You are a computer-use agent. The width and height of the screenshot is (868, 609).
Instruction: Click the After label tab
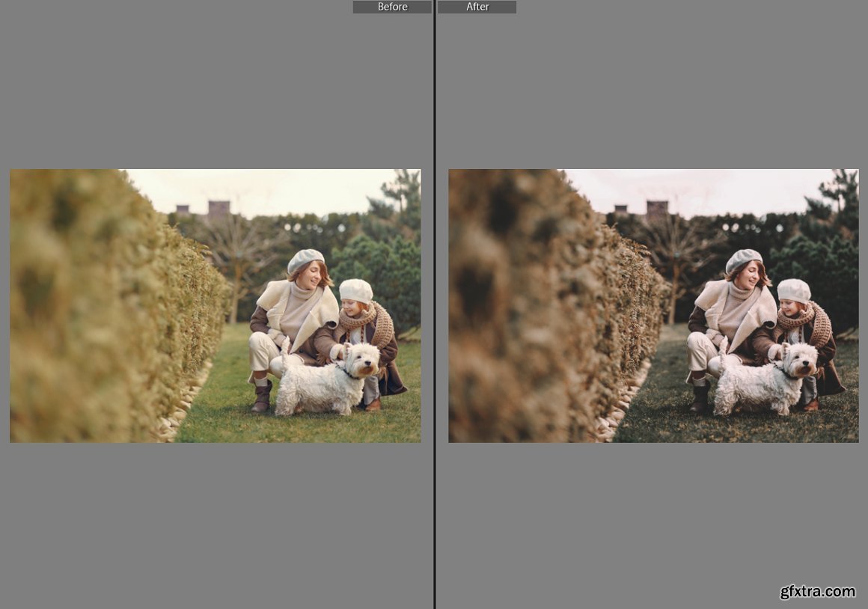tap(477, 7)
